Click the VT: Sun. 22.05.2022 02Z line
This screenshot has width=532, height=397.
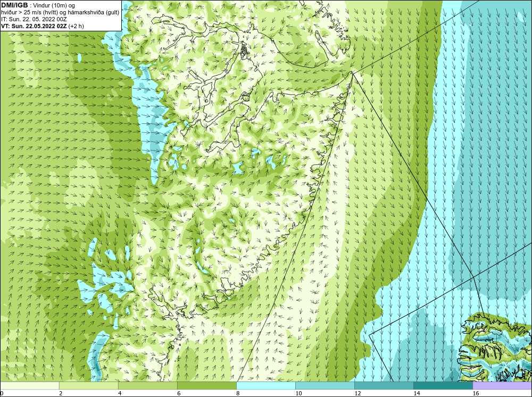point(43,26)
